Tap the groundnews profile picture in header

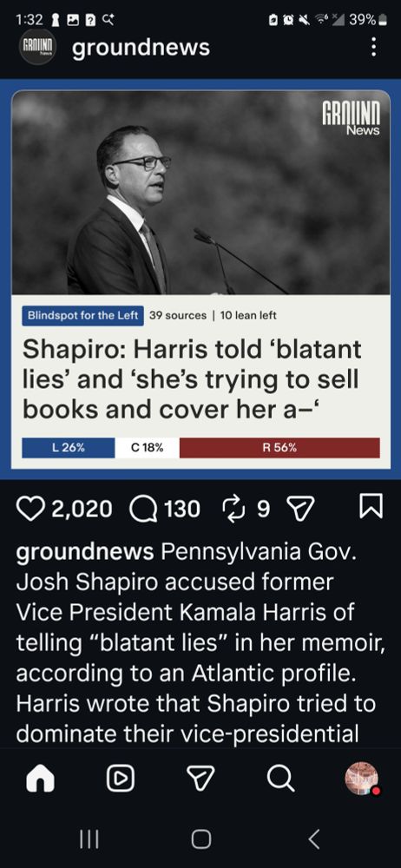[x=37, y=47]
